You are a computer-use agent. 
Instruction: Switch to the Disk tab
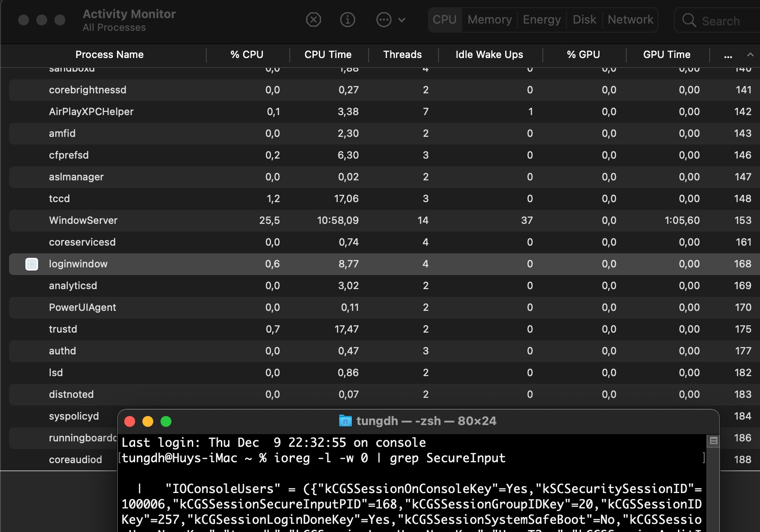pyautogui.click(x=585, y=20)
